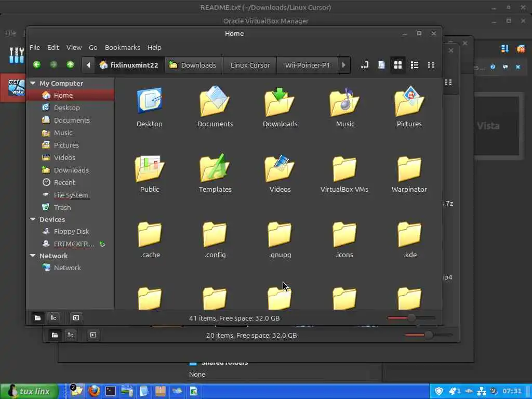Screen dimensions: 532x399
Task: Switch to icon view in Home window
Action: pyautogui.click(x=397, y=65)
